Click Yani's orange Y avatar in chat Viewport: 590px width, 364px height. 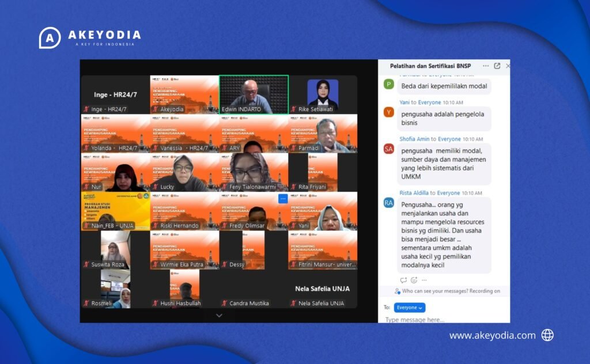389,112
